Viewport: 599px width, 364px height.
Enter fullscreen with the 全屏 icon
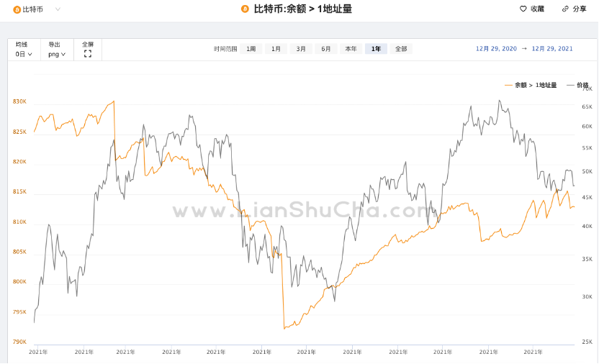click(88, 53)
